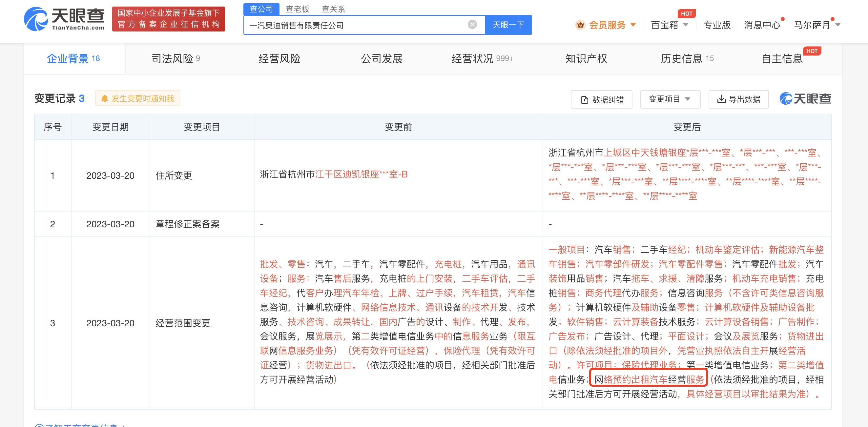The width and height of the screenshot is (868, 427).
Task: Open the 司法风险 tab
Action: (176, 59)
